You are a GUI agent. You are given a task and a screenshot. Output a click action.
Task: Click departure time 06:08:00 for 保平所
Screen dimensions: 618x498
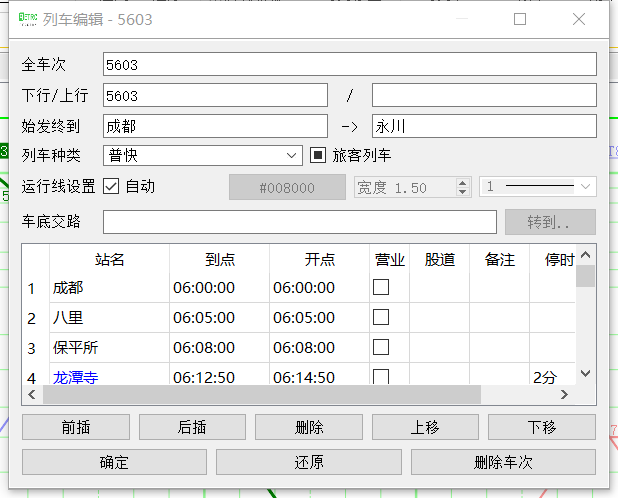pos(320,348)
